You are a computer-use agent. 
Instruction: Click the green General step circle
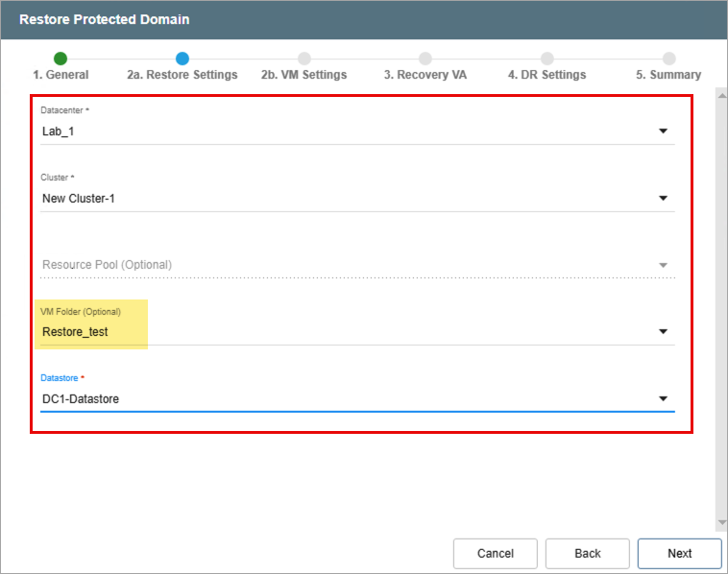61,59
